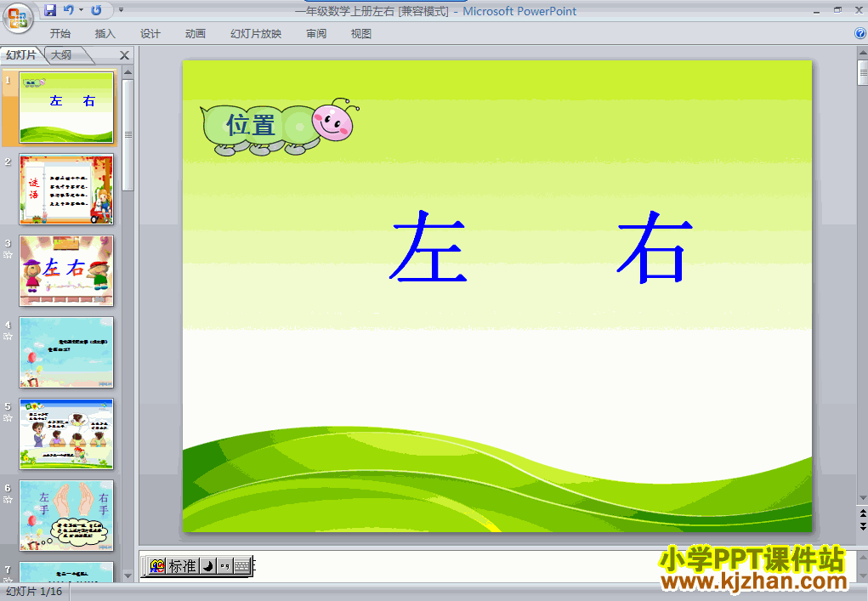The image size is (868, 601).
Task: Click the main vertical scrollbar thumb
Action: [x=862, y=72]
